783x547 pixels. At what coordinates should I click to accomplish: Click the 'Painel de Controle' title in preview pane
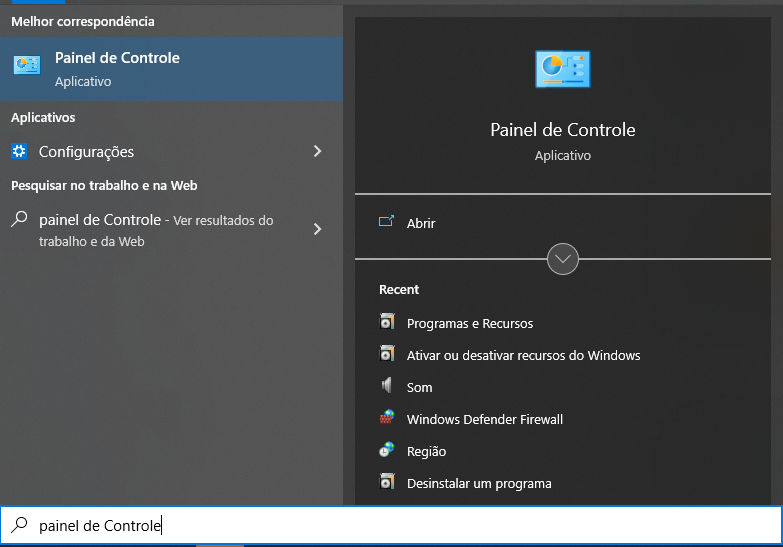[563, 130]
